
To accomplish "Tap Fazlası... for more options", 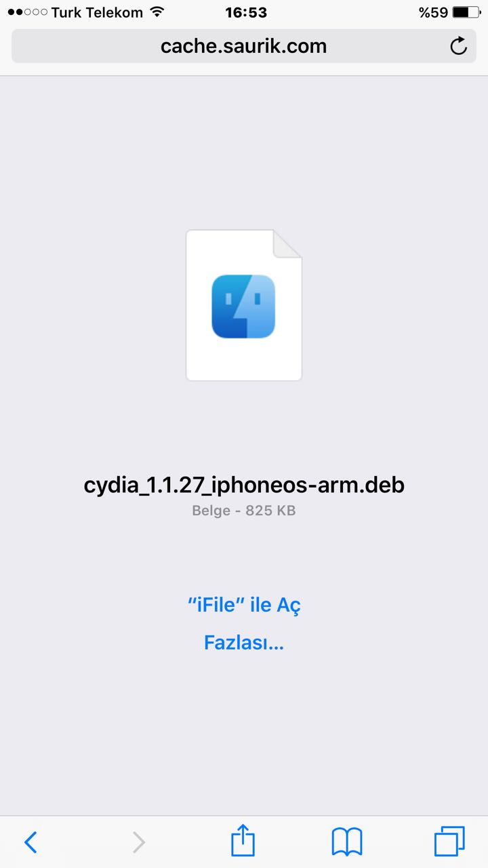I will point(244,642).
